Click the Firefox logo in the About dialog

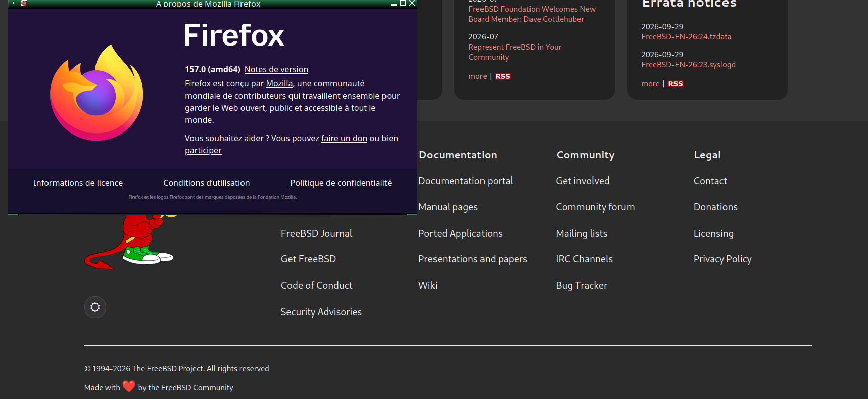97,93
